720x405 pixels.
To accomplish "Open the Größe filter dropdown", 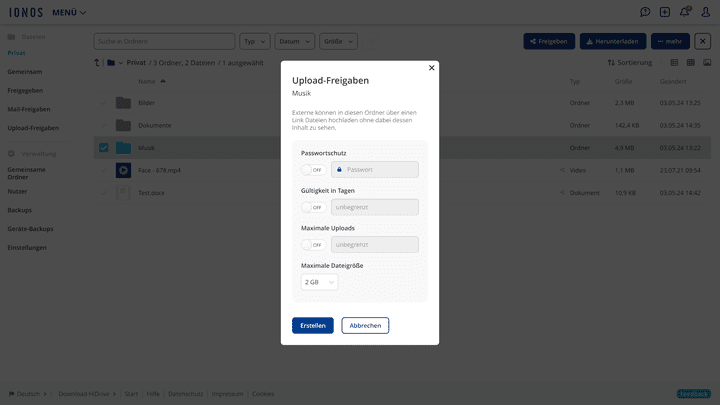I will coord(338,41).
